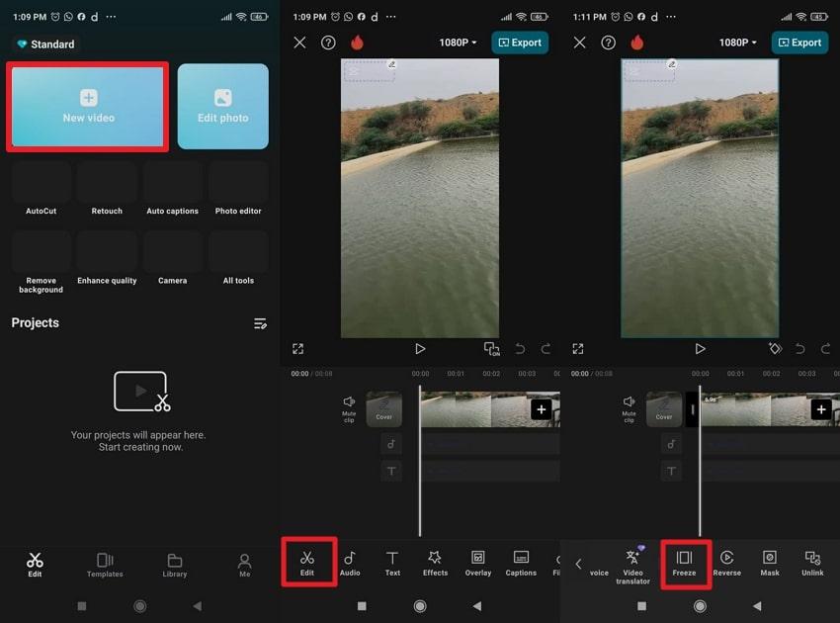
Task: Tap the plus to add a clip
Action: (x=541, y=408)
